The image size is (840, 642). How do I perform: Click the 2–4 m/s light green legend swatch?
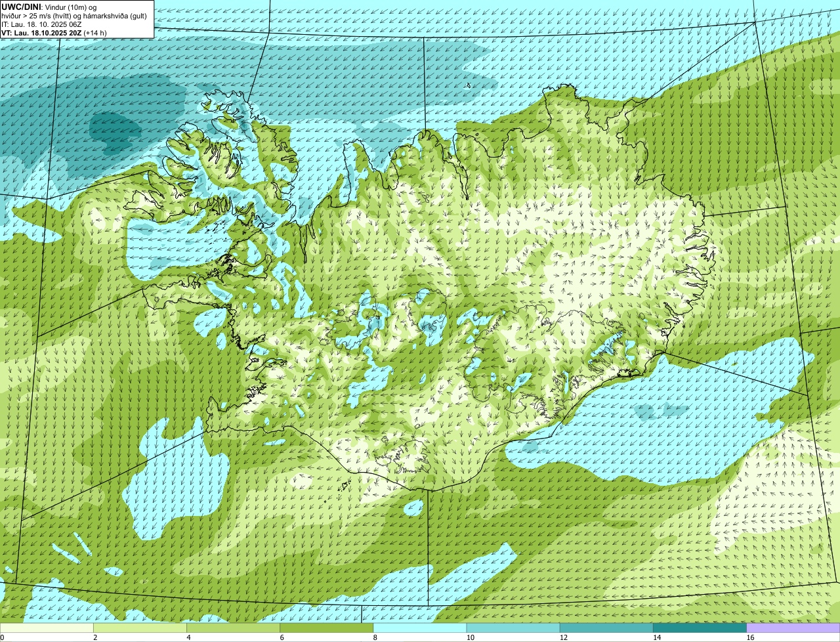click(140, 628)
